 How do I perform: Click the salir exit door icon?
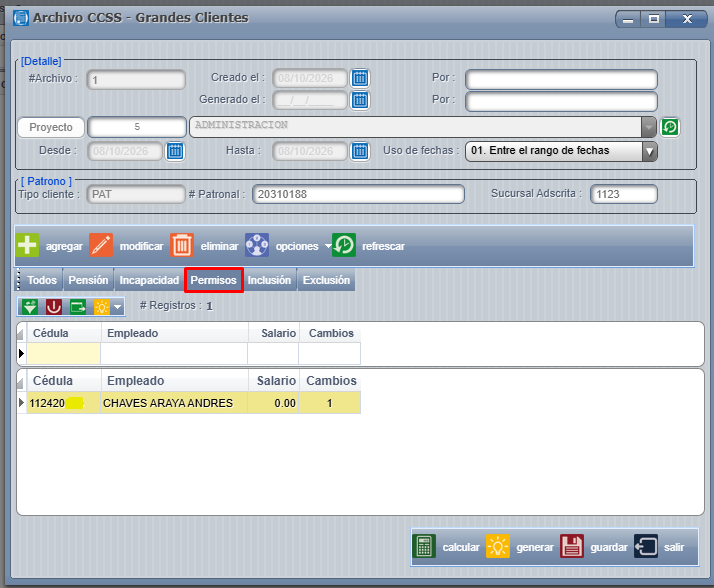[646, 546]
